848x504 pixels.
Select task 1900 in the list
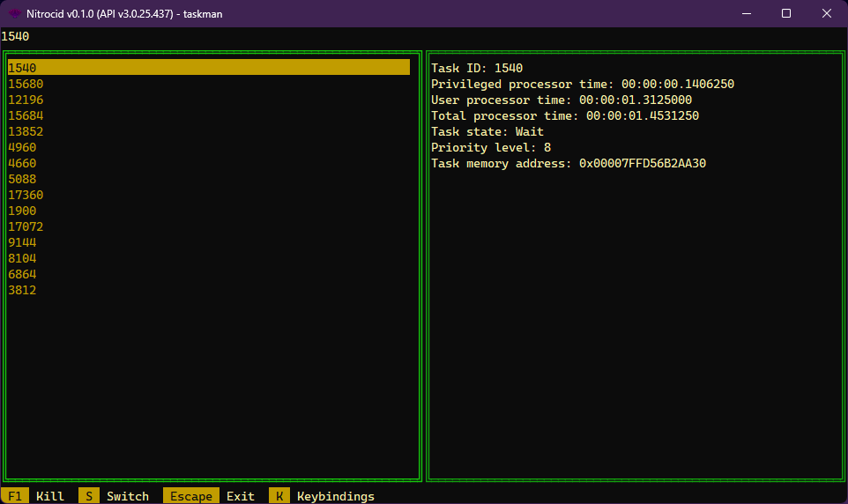pyautogui.click(x=22, y=211)
